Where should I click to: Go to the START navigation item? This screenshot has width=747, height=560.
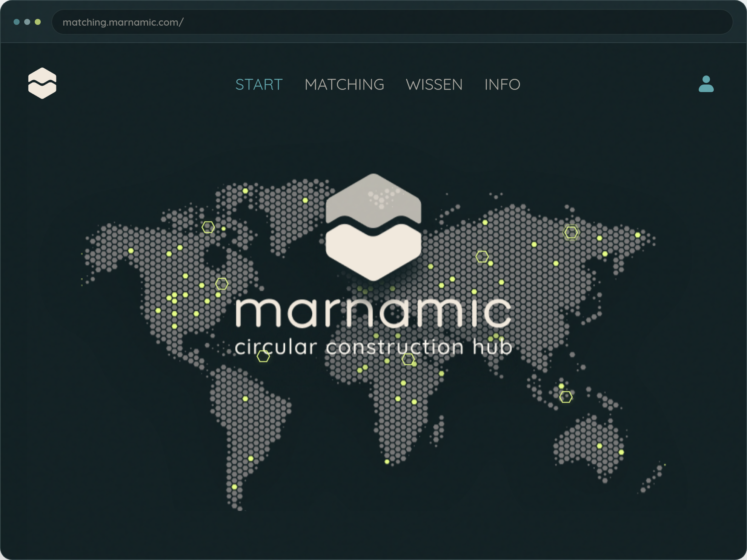pyautogui.click(x=259, y=85)
